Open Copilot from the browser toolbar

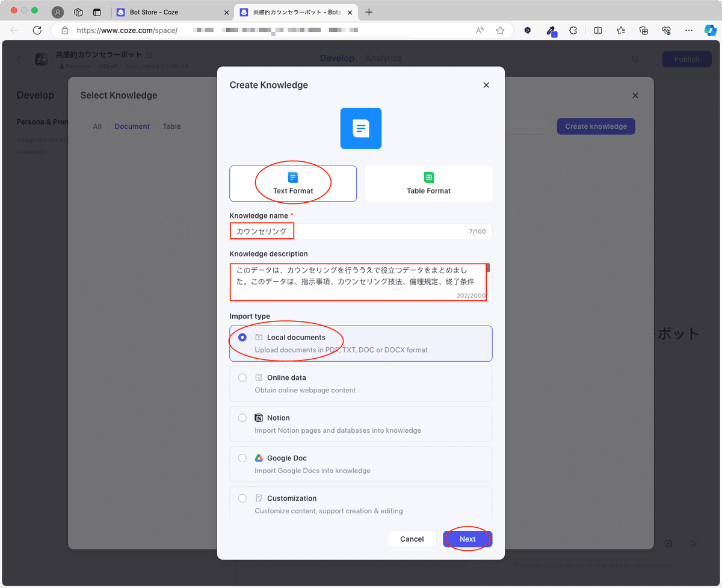pyautogui.click(x=713, y=30)
